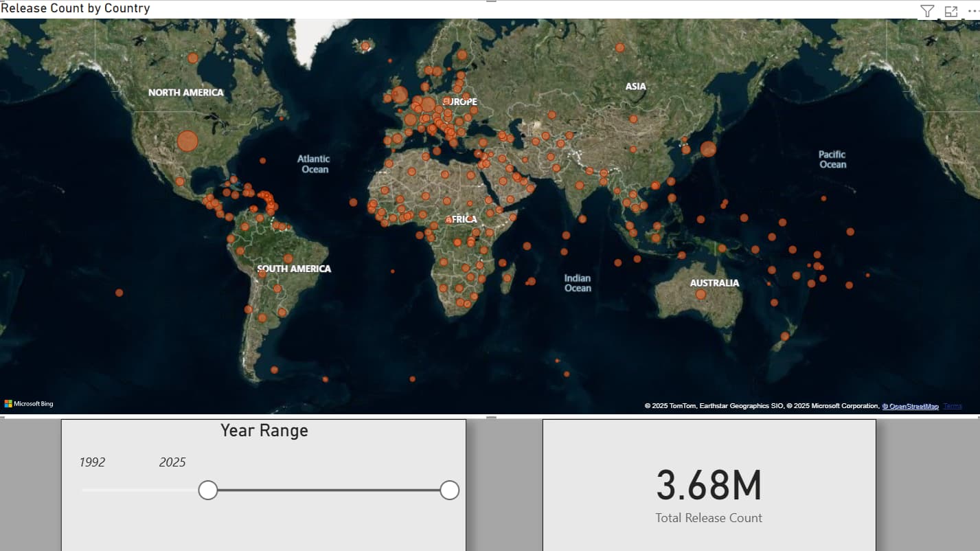Select the large bubble over the United States
Viewport: 980px width, 551px height.
point(187,141)
